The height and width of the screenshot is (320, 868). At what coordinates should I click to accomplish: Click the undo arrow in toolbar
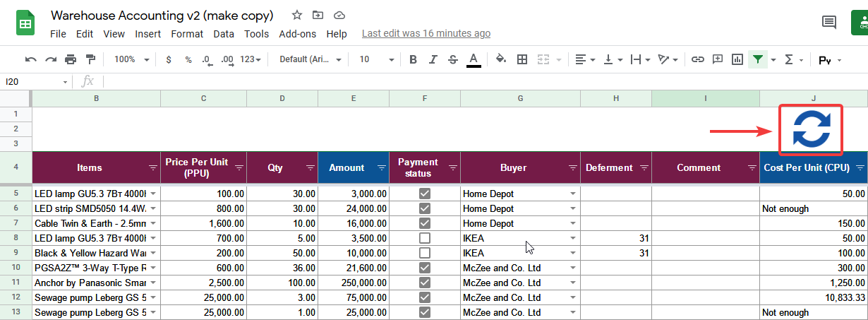(31, 59)
